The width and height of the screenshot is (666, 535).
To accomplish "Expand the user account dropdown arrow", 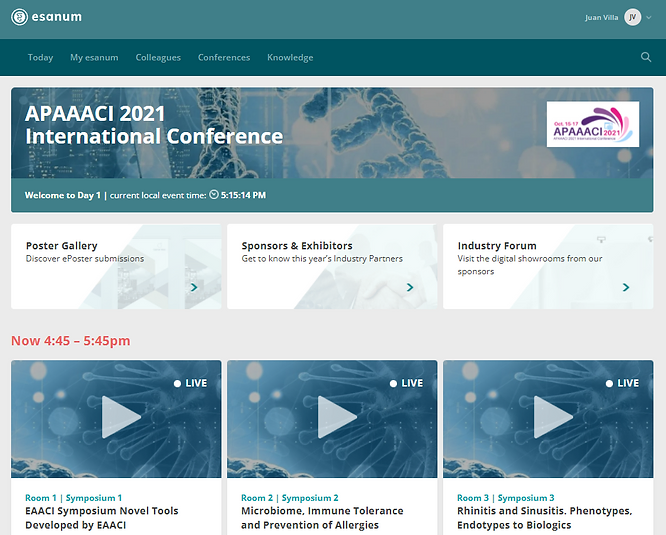I will [649, 17].
